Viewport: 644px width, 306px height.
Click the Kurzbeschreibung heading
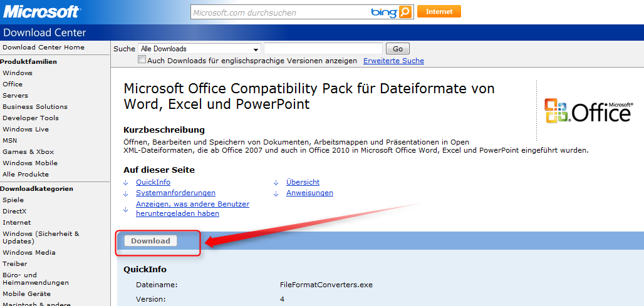coord(164,130)
